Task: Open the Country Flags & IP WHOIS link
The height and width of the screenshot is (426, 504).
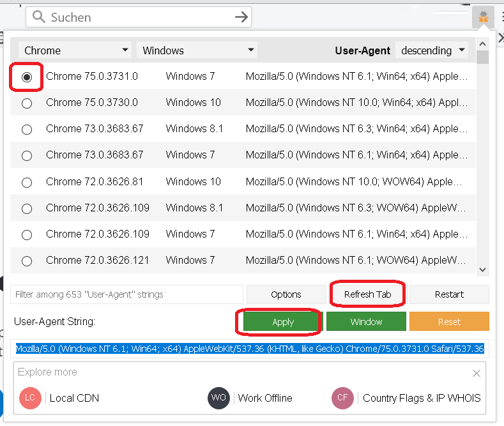Action: coord(406,398)
